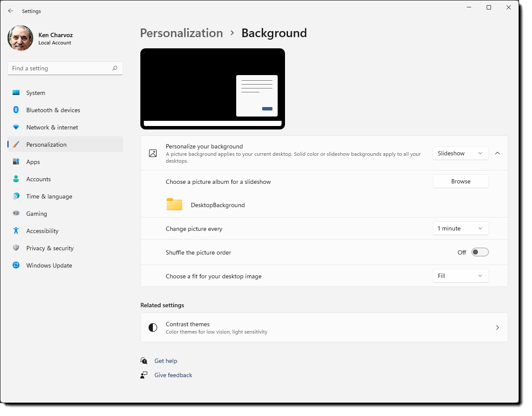Image resolution: width=532 pixels, height=416 pixels.
Task: Go to Gaming settings
Action: click(x=65, y=214)
